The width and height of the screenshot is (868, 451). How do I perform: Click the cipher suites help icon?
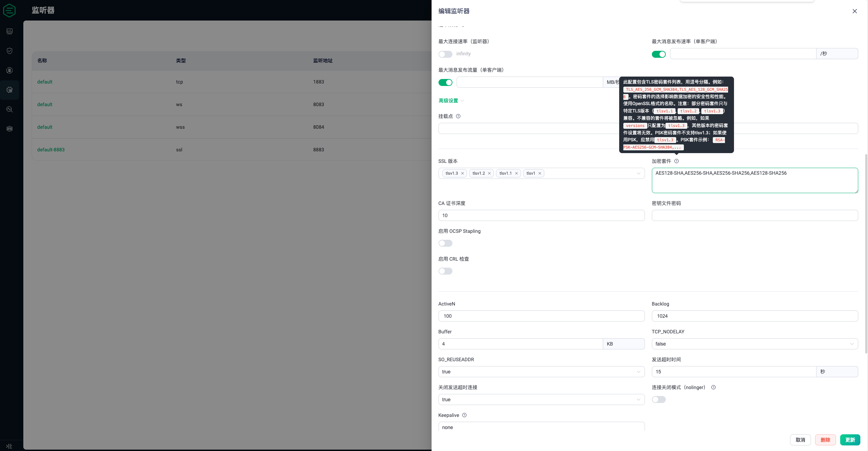(x=676, y=161)
